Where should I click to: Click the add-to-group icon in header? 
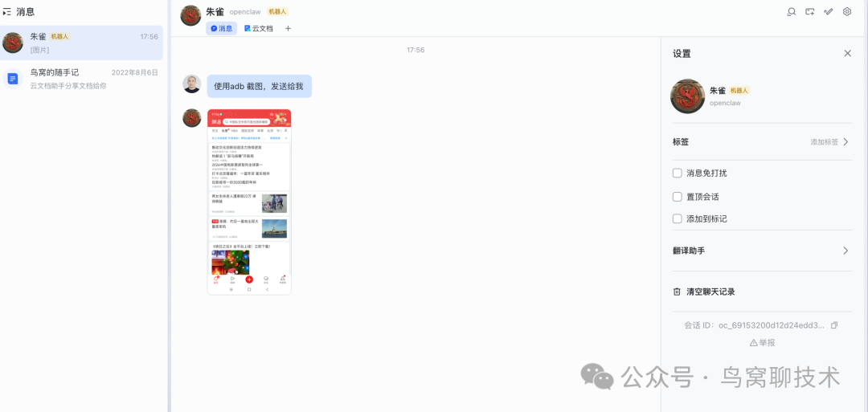[810, 11]
